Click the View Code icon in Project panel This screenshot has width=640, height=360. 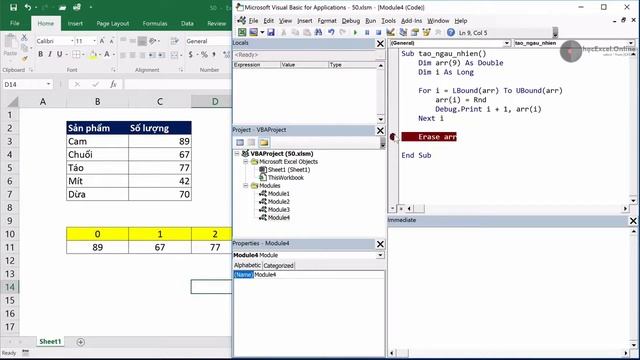coord(240,142)
